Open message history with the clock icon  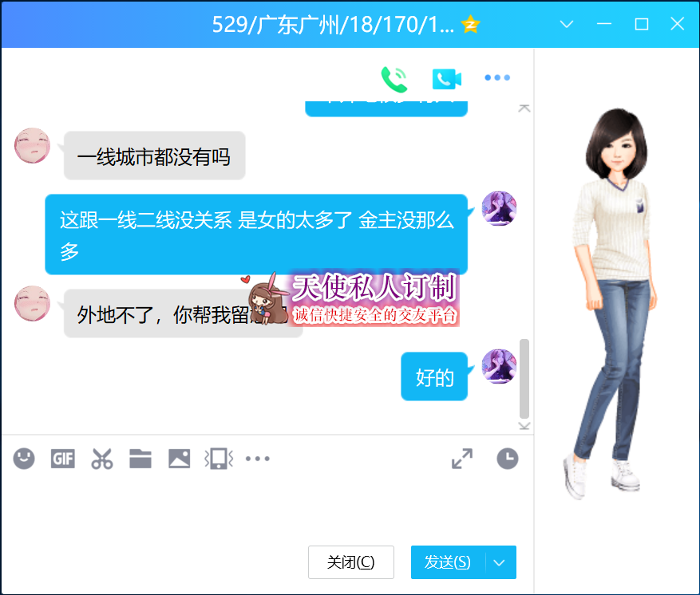pyautogui.click(x=507, y=459)
